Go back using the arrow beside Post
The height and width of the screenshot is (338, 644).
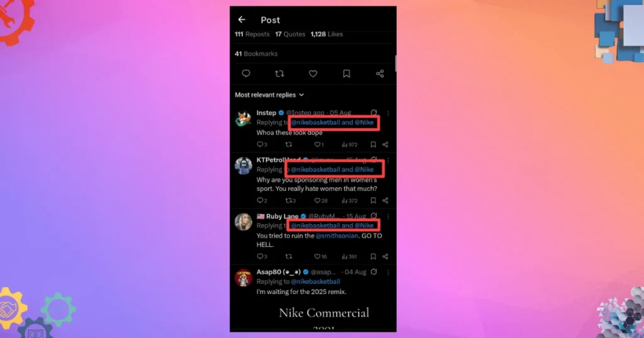click(x=241, y=19)
